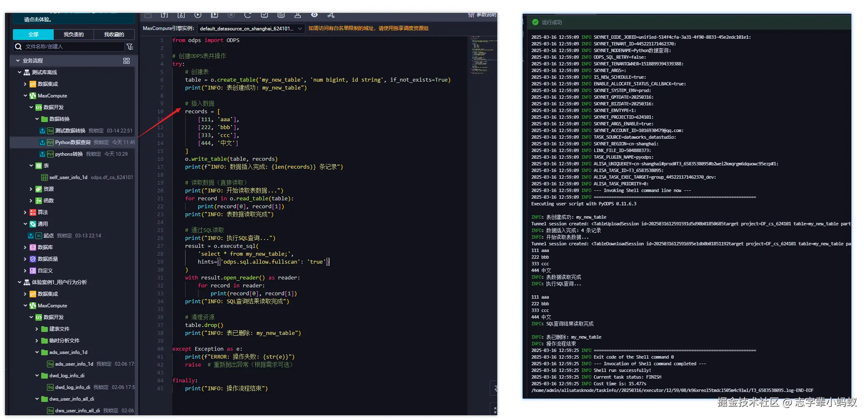Expand 数据集成 under 测试库离线
This screenshot has width=868, height=419.
pos(25,84)
